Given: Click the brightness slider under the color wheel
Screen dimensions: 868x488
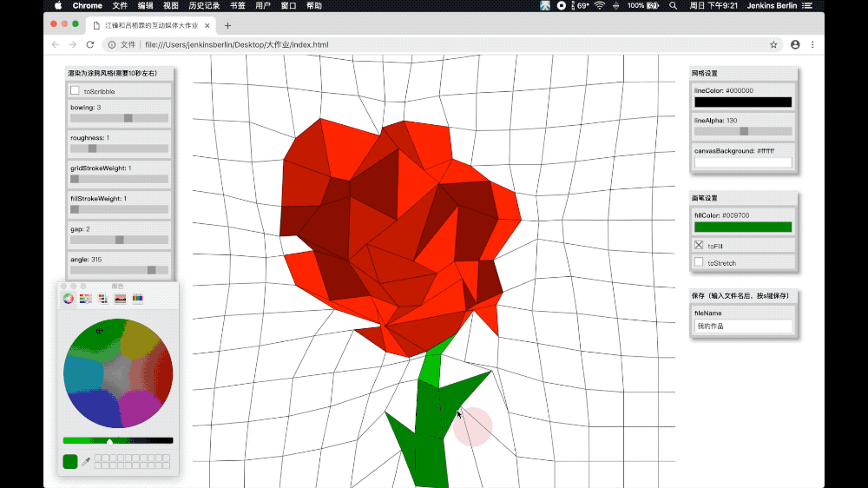Looking at the screenshot, I should [118, 441].
